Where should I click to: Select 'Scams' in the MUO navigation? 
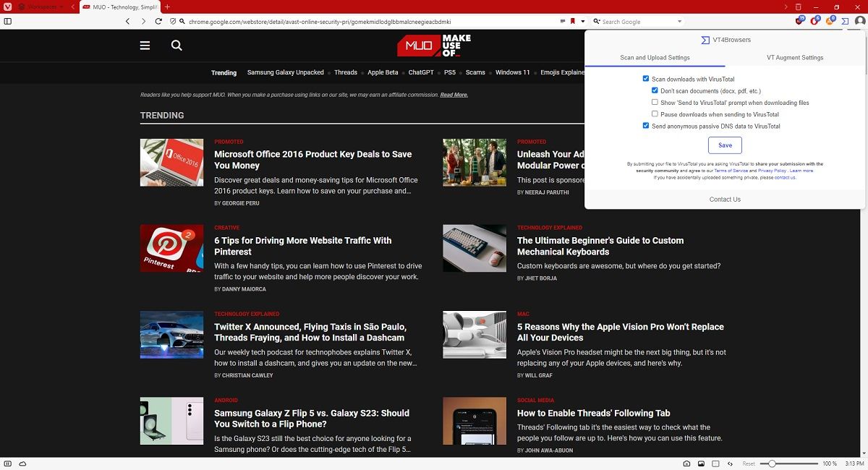pos(475,72)
